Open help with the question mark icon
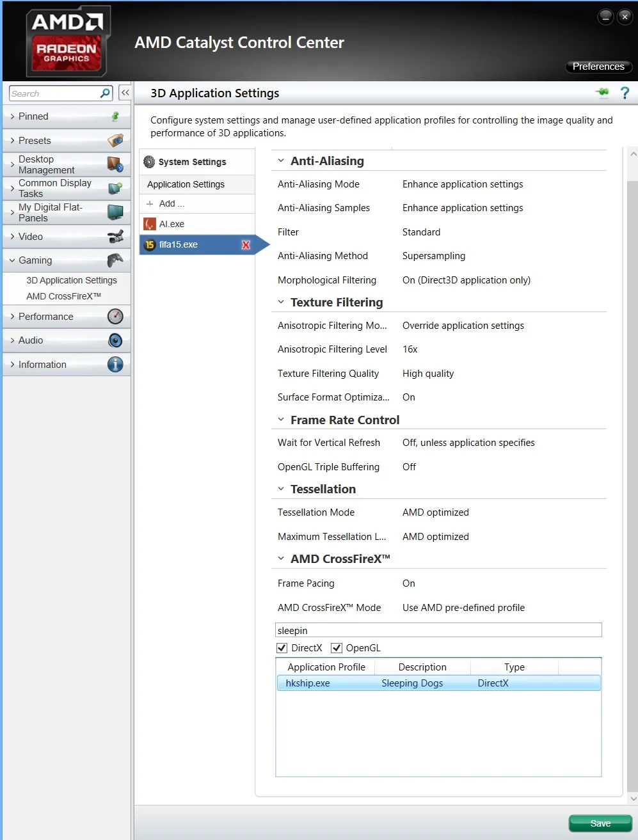 [625, 93]
